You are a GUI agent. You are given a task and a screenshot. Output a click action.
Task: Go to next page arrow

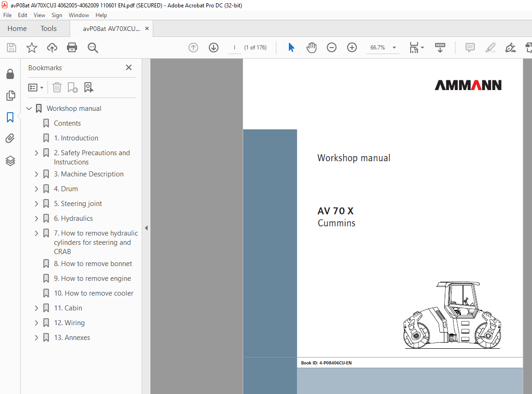(214, 48)
